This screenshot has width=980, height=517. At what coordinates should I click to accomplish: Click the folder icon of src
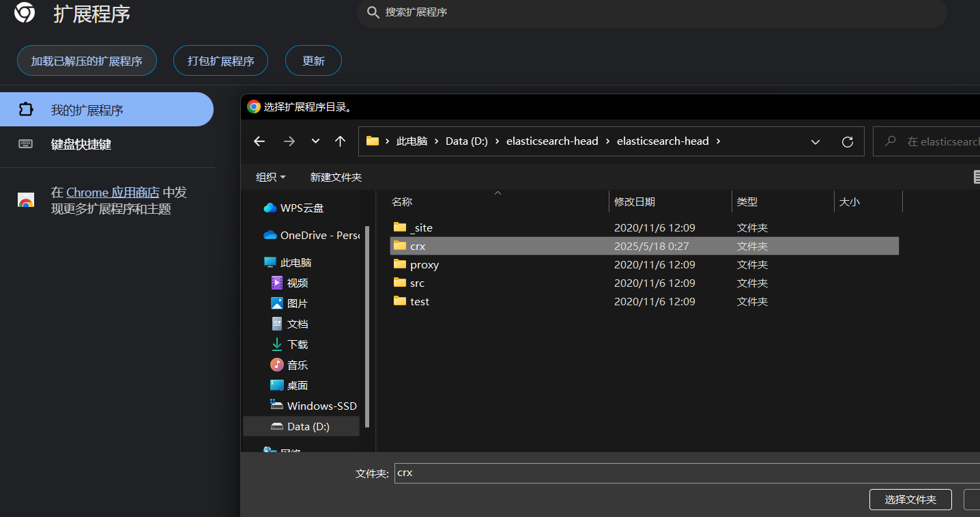tap(400, 282)
